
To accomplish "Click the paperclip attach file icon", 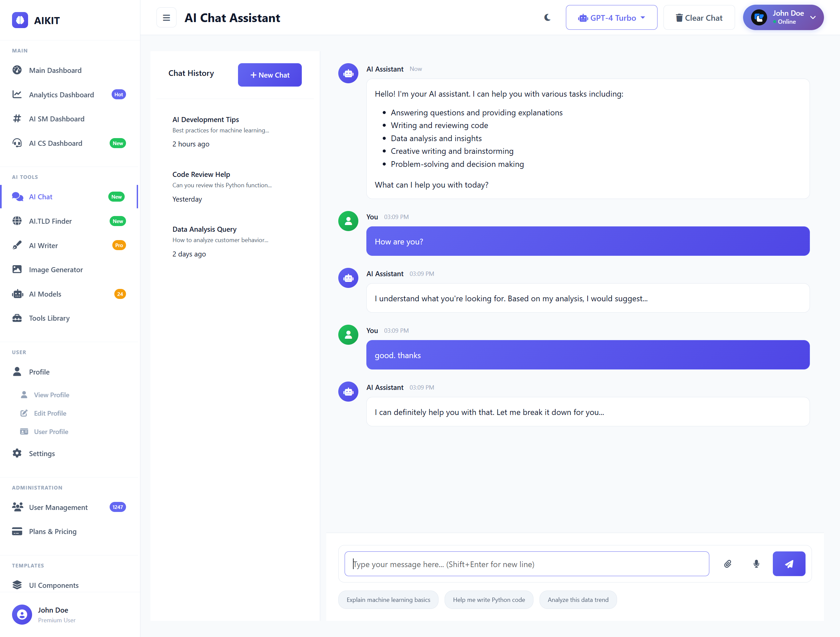I will 727,564.
